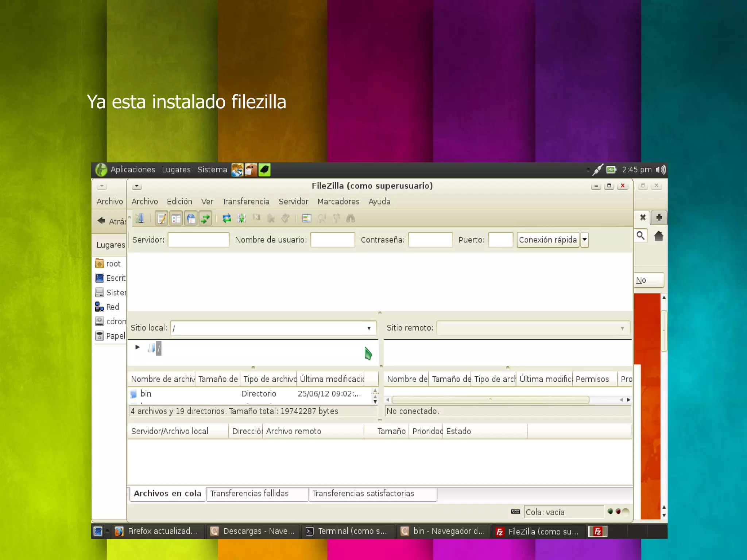Click the 2:45 pm clock
Image resolution: width=747 pixels, height=560 pixels.
tap(637, 170)
